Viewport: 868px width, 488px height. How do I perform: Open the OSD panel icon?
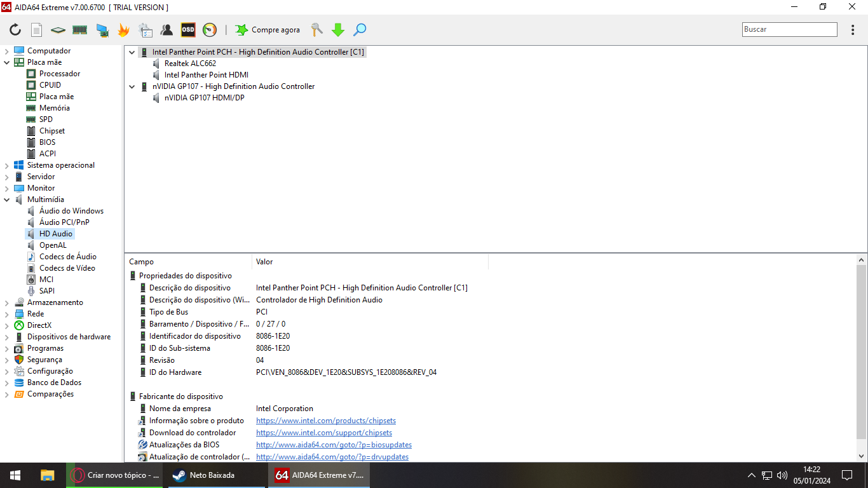tap(188, 30)
